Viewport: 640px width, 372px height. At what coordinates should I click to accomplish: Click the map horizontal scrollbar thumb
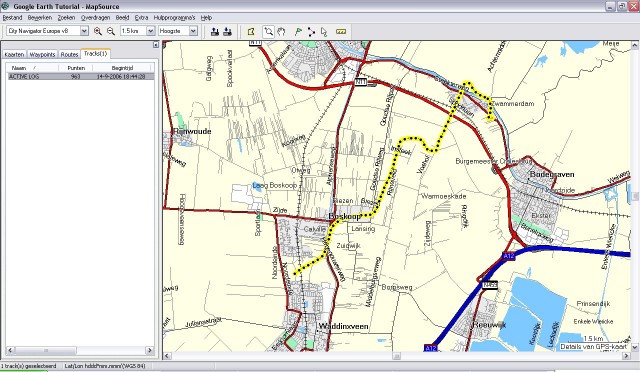pos(396,356)
